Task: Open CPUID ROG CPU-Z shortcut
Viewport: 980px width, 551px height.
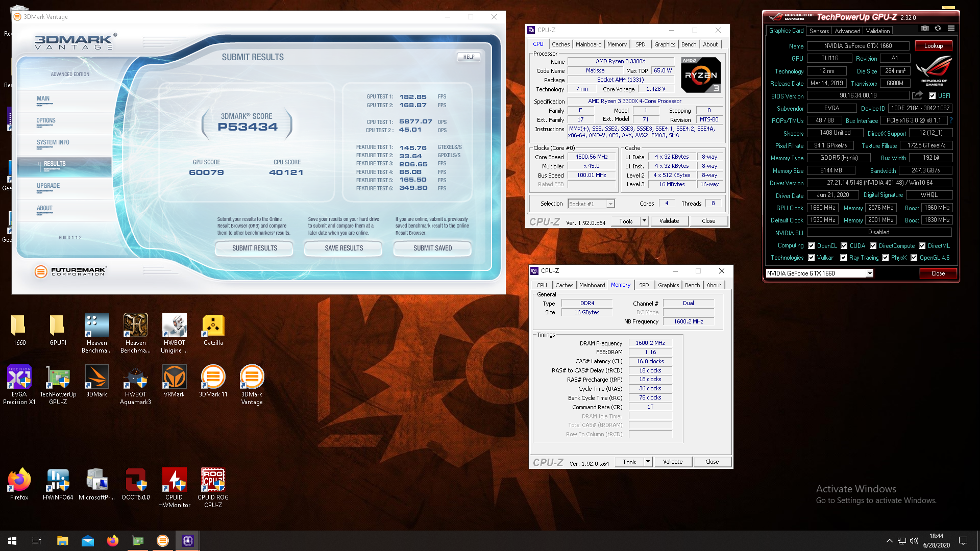Action: [213, 488]
